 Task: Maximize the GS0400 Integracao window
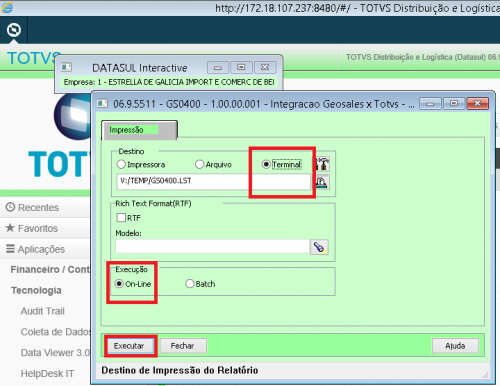(454, 104)
